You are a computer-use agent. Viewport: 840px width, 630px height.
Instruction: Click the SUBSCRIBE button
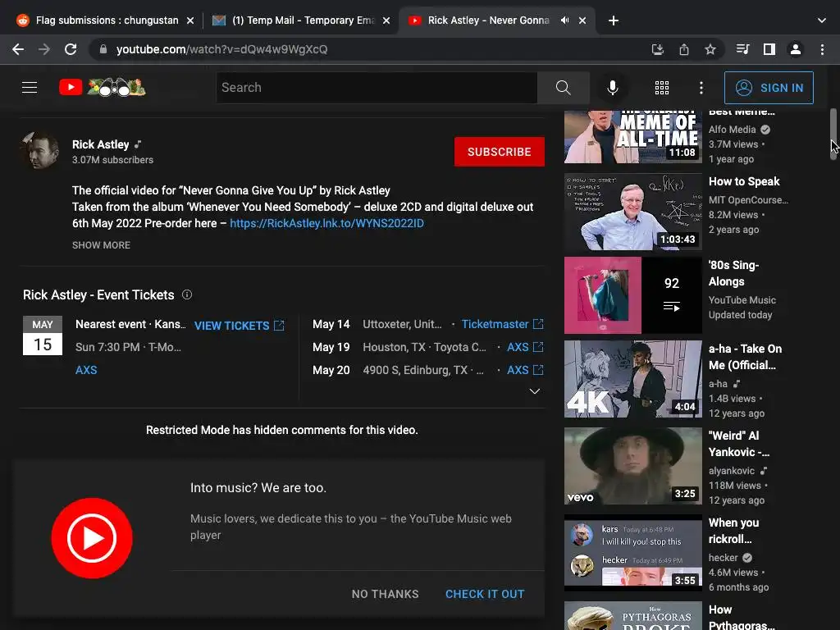pyautogui.click(x=500, y=152)
